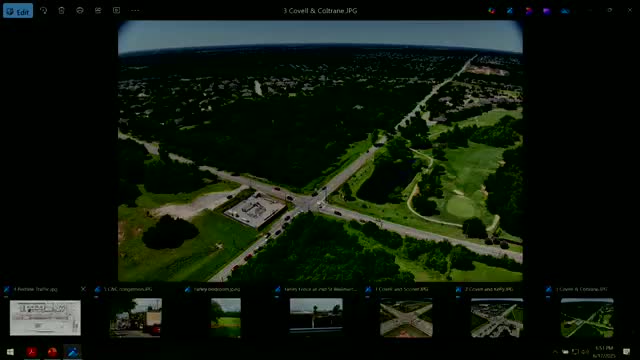This screenshot has width=640, height=360.
Task: Rotate the Covell & Coltrane photo
Action: (43, 11)
